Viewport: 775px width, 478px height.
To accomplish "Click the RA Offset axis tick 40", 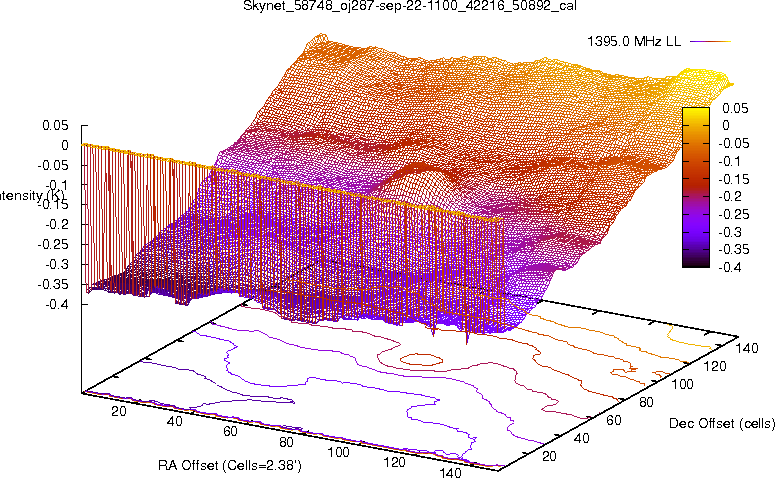I will pyautogui.click(x=174, y=421).
